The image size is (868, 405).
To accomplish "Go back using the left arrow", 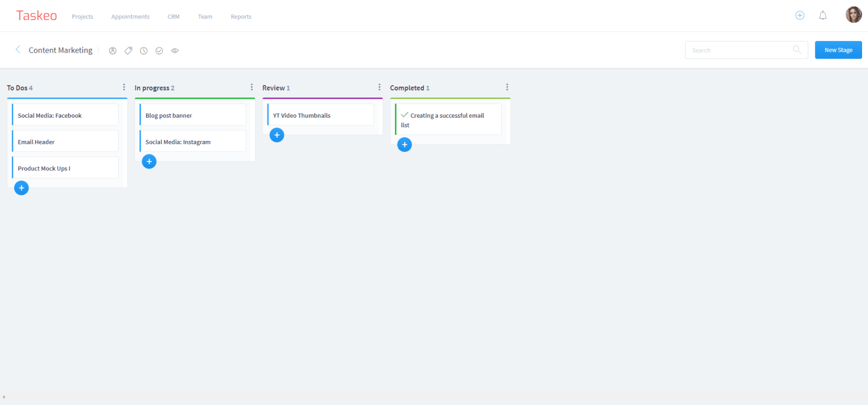I will coord(18,49).
